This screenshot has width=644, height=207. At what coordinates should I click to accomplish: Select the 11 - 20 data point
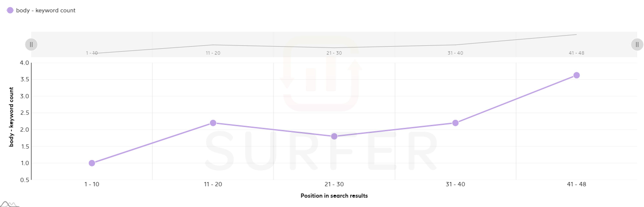(x=213, y=123)
